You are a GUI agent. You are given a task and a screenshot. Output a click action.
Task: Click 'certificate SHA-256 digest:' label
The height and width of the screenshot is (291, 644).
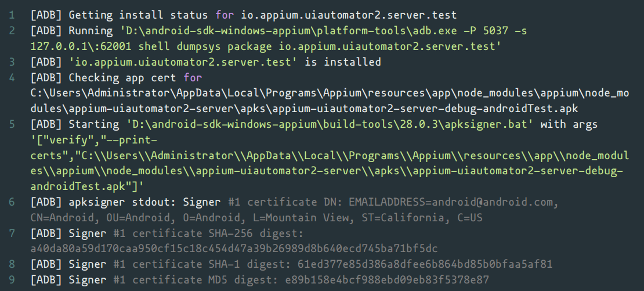(x=218, y=233)
